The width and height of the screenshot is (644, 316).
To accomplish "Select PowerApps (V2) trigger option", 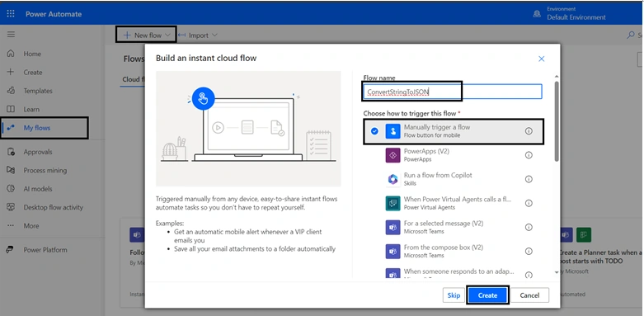I will [x=454, y=155].
